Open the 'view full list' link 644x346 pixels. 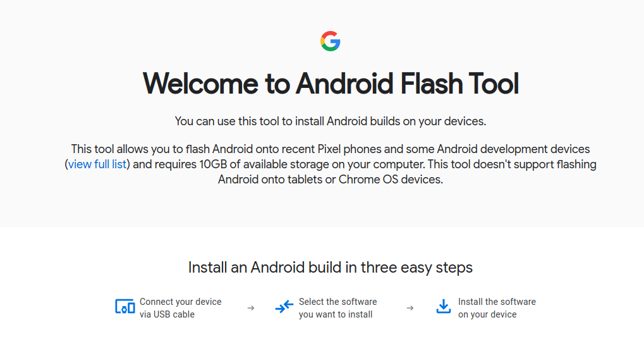pos(98,164)
